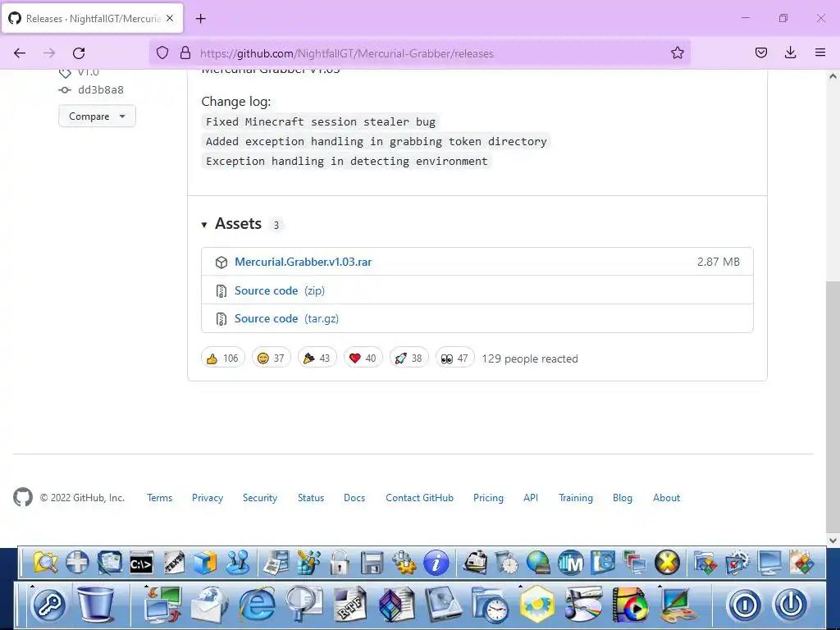The width and height of the screenshot is (840, 630).
Task: Open the RTF document icon
Action: [x=349, y=605]
